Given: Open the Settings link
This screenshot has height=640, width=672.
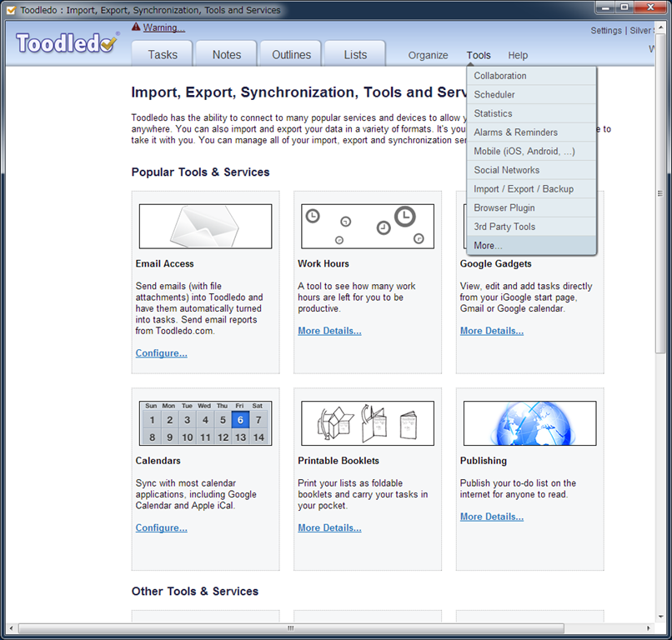Looking at the screenshot, I should tap(606, 30).
